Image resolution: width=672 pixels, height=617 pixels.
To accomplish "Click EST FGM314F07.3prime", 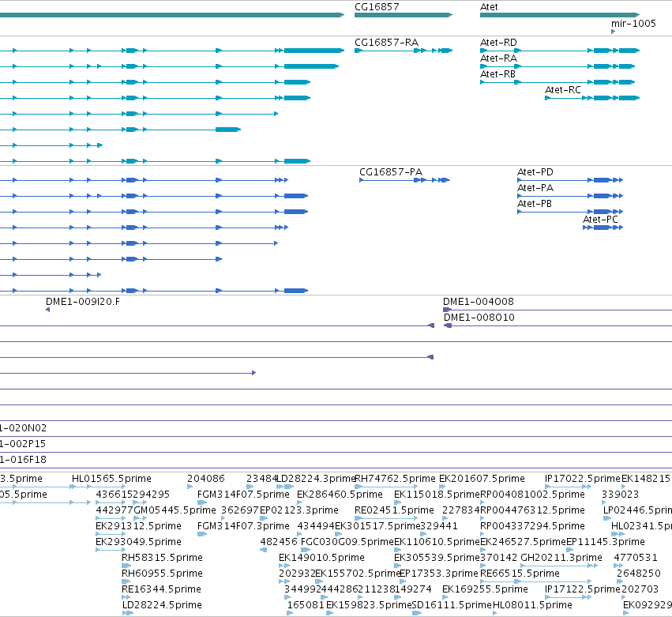I will click(x=243, y=526).
